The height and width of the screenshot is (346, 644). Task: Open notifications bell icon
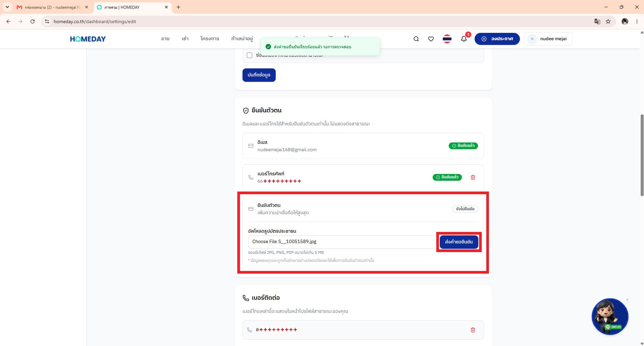tap(464, 39)
